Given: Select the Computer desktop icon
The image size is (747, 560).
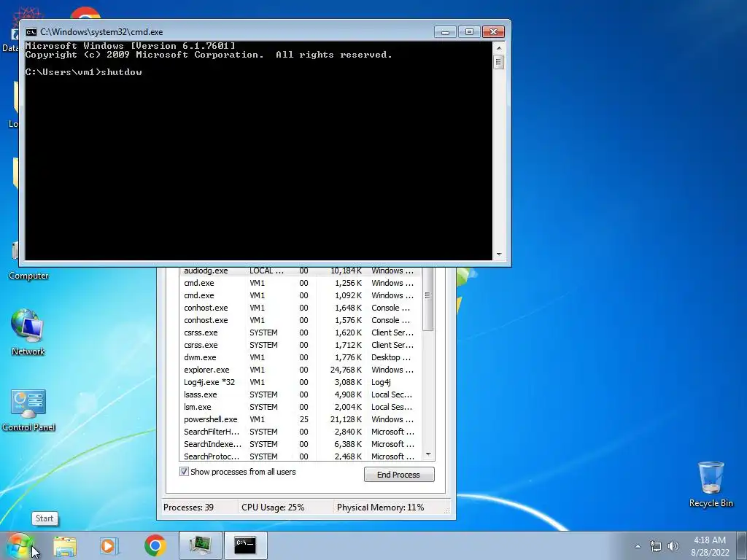Looking at the screenshot, I should click(x=28, y=275).
